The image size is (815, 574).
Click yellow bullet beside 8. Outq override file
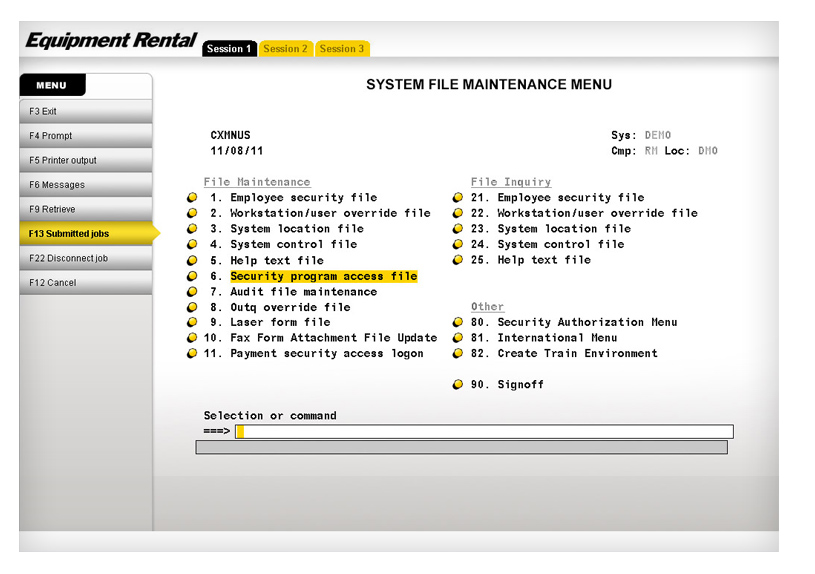coord(192,307)
